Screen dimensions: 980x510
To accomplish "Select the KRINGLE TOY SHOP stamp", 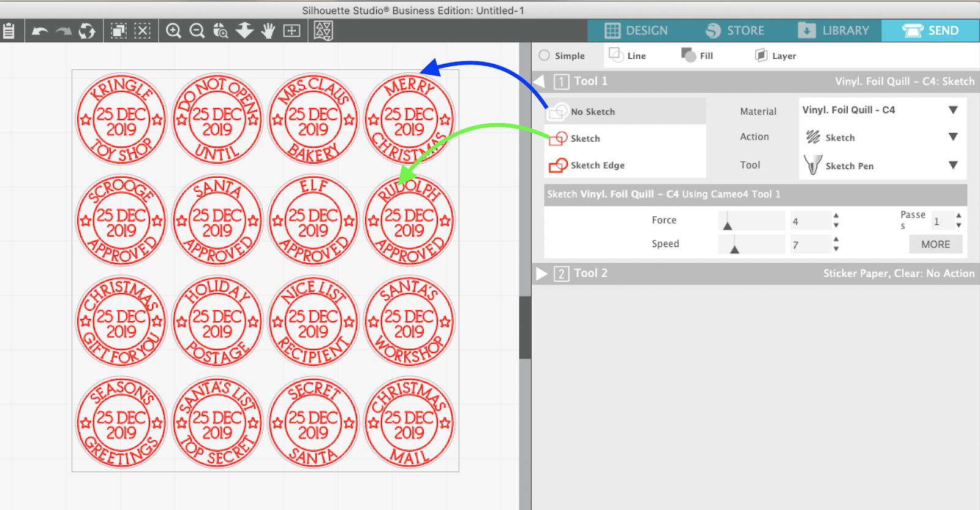I will click(121, 120).
